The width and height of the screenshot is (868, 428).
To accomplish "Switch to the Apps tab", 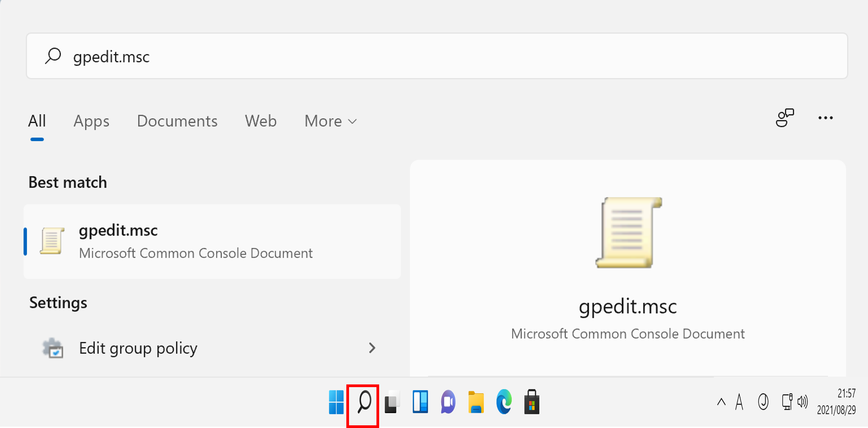I will click(91, 121).
